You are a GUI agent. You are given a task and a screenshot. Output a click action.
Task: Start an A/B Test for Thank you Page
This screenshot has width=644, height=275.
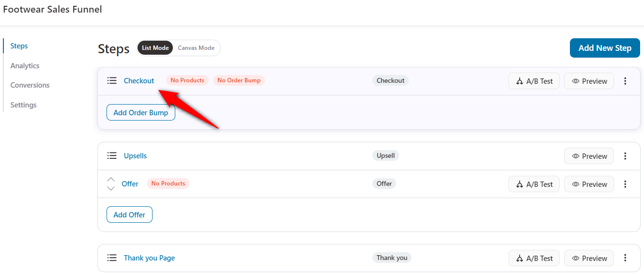click(x=534, y=258)
